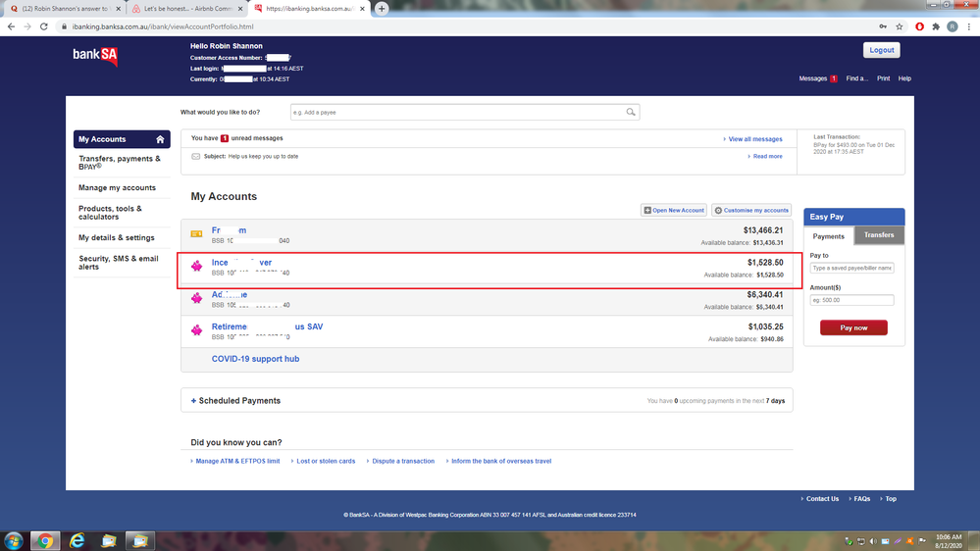
Task: Open the View all messages link
Action: (x=754, y=139)
